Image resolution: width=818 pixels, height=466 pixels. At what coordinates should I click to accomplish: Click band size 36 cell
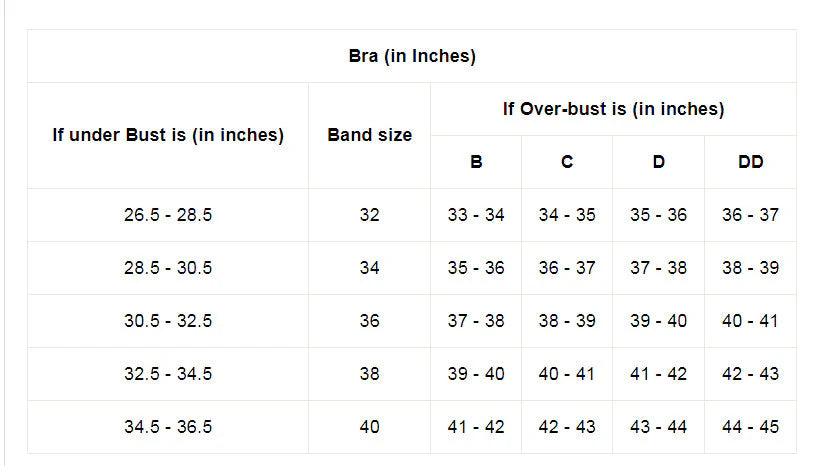pos(369,321)
